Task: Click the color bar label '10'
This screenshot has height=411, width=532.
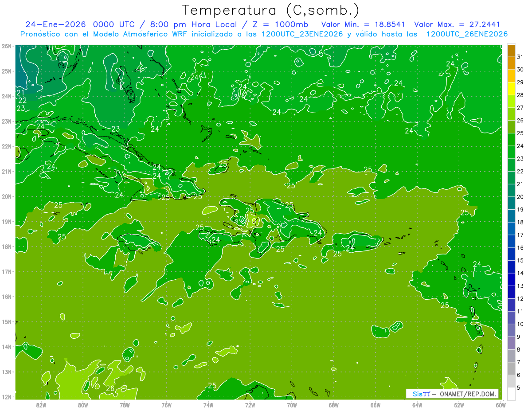Action: click(x=520, y=324)
